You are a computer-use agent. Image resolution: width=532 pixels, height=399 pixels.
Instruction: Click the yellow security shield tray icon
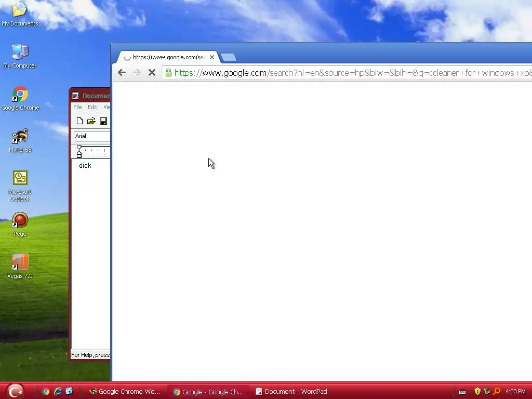pos(477,391)
